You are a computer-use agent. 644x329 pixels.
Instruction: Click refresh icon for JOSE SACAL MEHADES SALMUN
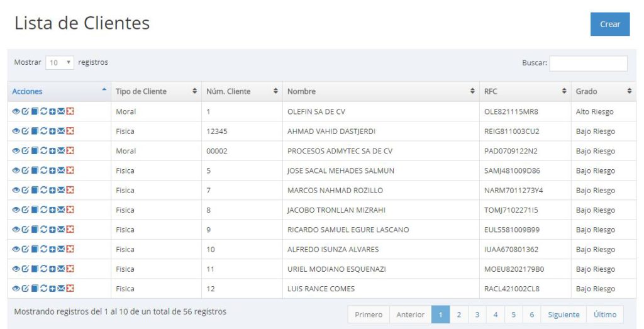click(43, 170)
